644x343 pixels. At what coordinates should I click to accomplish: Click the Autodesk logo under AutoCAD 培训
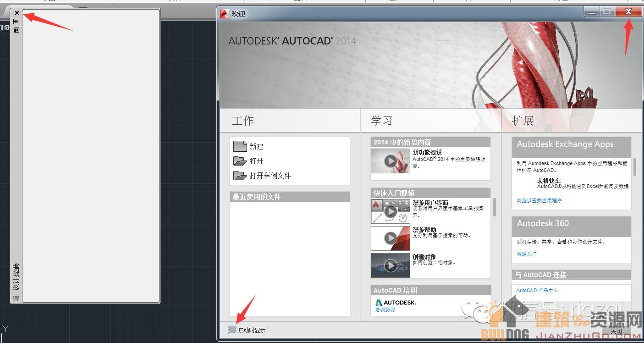pyautogui.click(x=396, y=303)
